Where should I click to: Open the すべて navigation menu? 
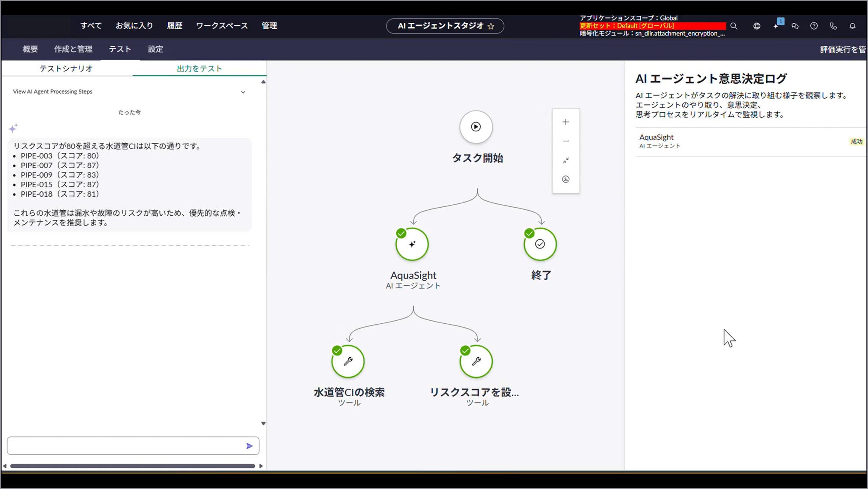[91, 26]
